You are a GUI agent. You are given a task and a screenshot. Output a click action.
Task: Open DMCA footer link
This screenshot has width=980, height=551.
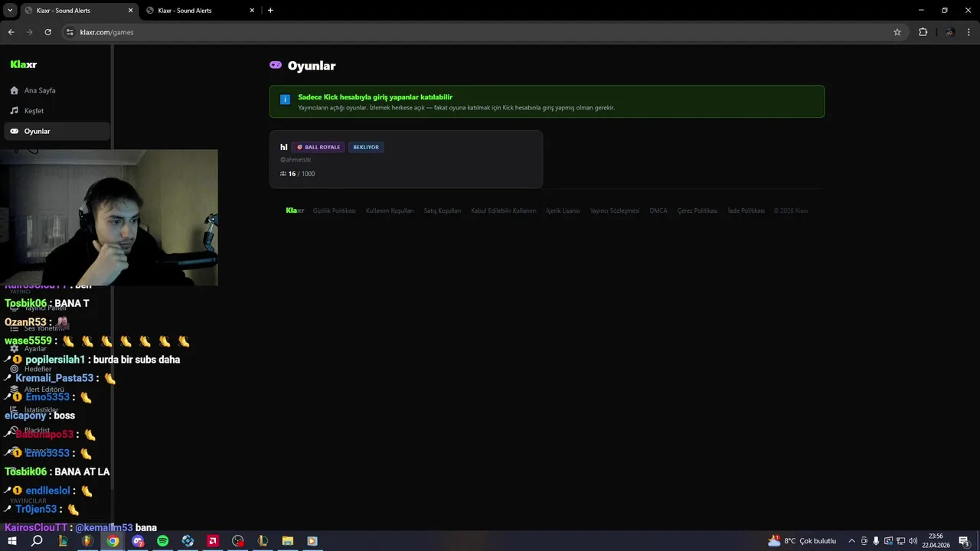click(x=658, y=210)
